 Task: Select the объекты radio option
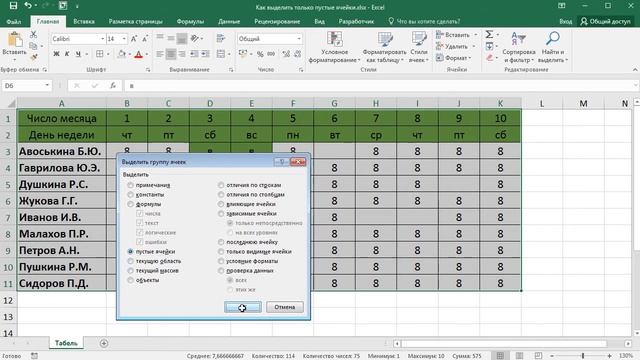coord(130,280)
